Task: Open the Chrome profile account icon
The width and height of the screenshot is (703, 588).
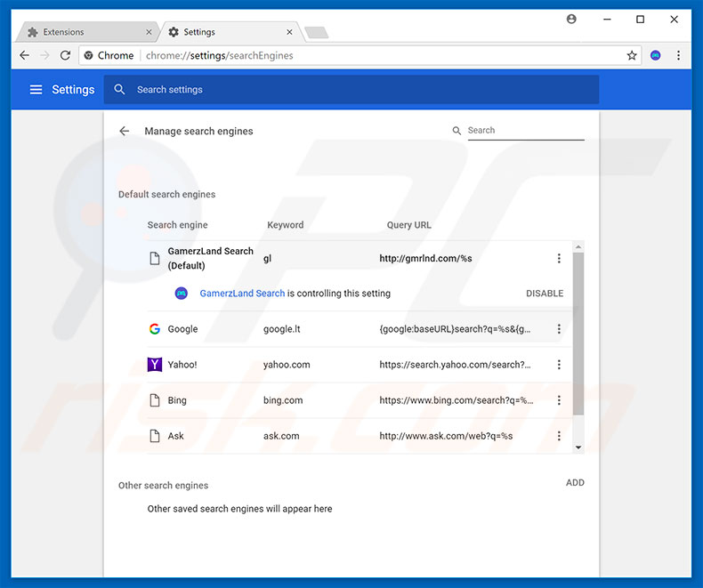Action: pos(571,19)
